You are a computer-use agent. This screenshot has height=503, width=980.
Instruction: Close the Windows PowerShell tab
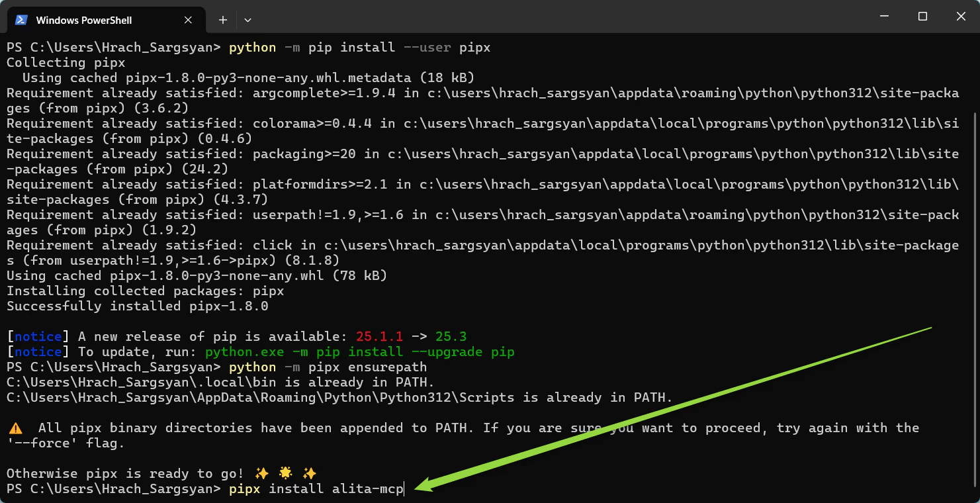tap(188, 20)
